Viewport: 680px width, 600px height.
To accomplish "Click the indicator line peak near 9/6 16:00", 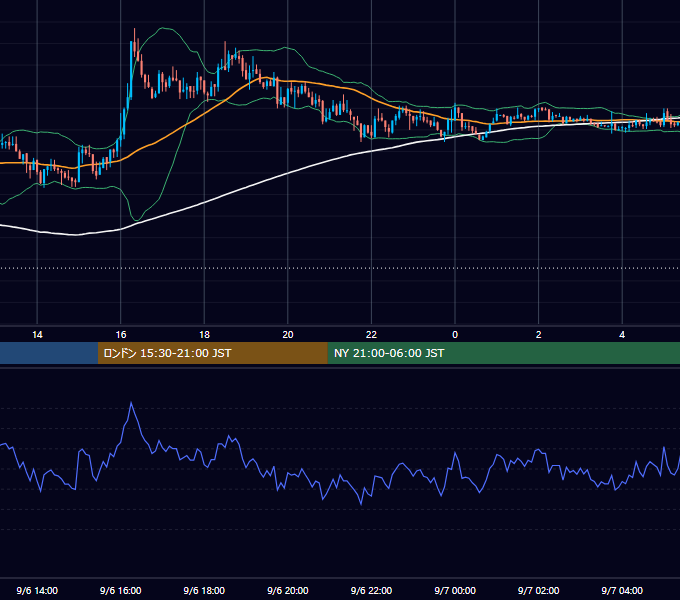I will [131, 403].
